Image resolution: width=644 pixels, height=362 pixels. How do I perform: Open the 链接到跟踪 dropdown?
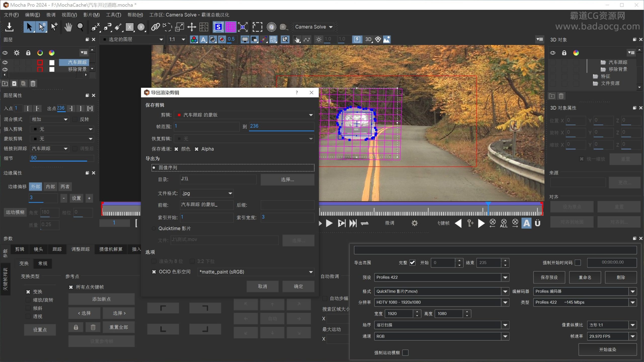coord(49,149)
